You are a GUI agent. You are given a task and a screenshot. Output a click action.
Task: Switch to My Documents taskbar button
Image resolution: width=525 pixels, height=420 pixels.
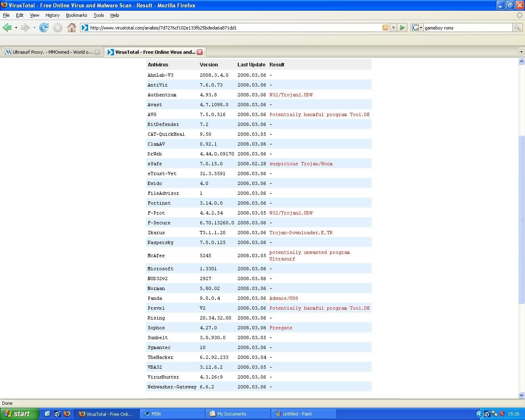(x=238, y=414)
